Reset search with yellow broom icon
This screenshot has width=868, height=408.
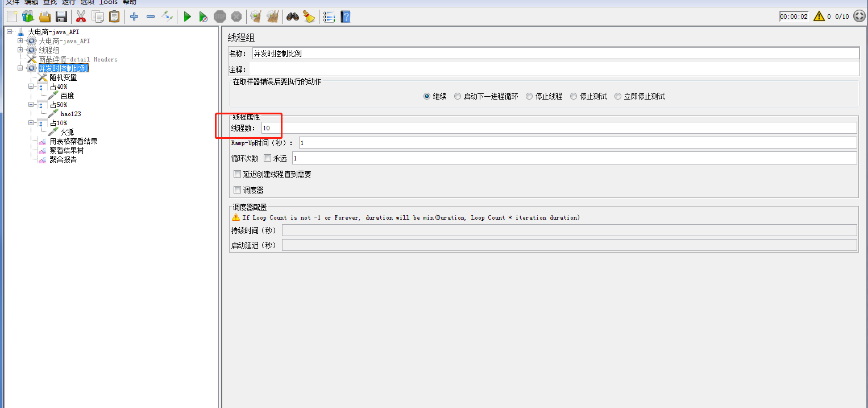[x=309, y=17]
